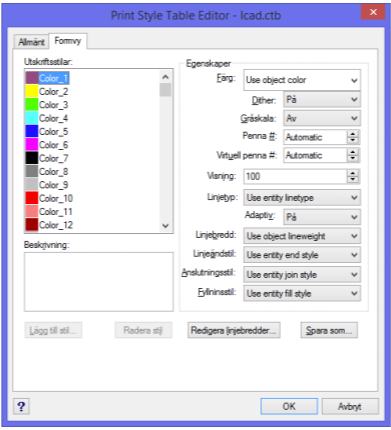This screenshot has width=391, height=430.
Task: Select the Color_10 list entry
Action: pos(49,198)
